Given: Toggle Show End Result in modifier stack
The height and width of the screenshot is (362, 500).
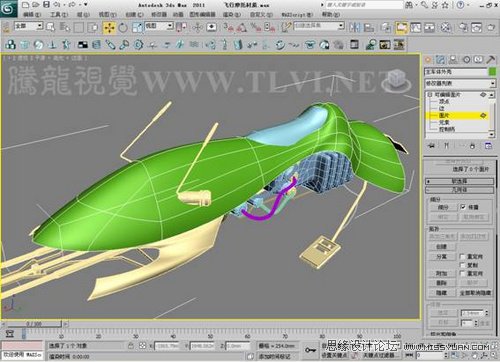Looking at the screenshot, I should [x=447, y=146].
